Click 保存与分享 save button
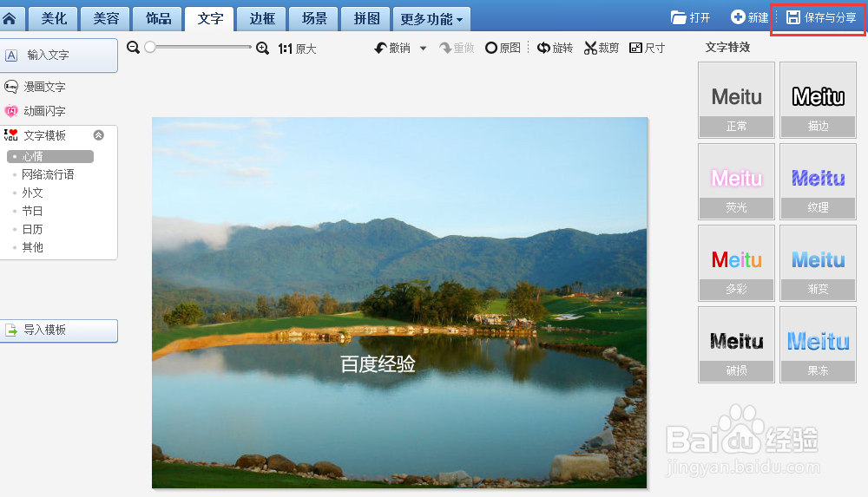Viewport: 868px width, 497px height. coord(821,17)
